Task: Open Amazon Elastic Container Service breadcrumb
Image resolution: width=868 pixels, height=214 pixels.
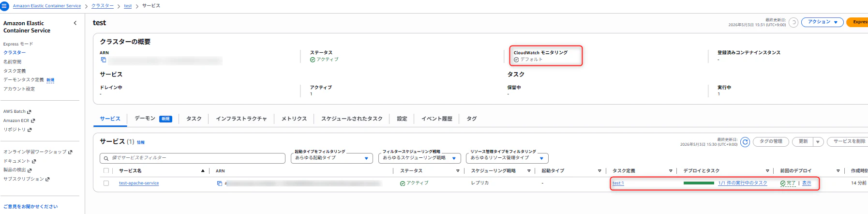Action: pyautogui.click(x=47, y=6)
